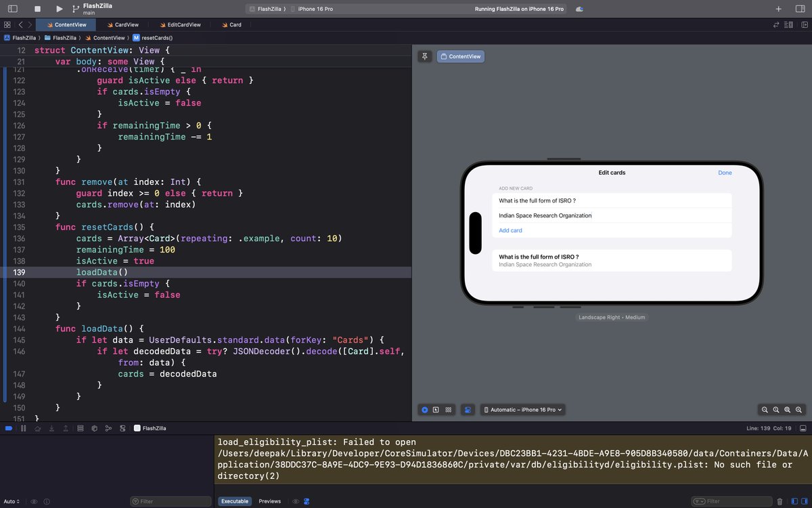Zoom out of the canvas preview

click(765, 410)
